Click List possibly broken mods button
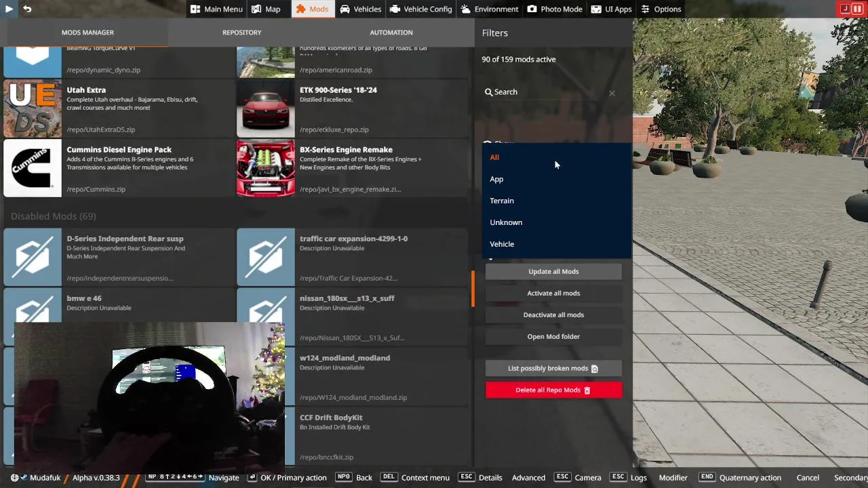 (553, 369)
